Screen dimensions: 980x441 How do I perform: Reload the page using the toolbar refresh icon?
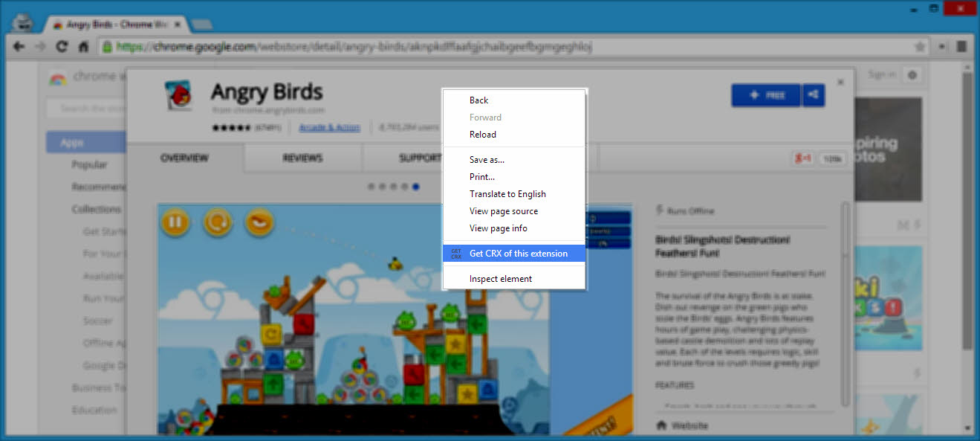click(x=62, y=45)
